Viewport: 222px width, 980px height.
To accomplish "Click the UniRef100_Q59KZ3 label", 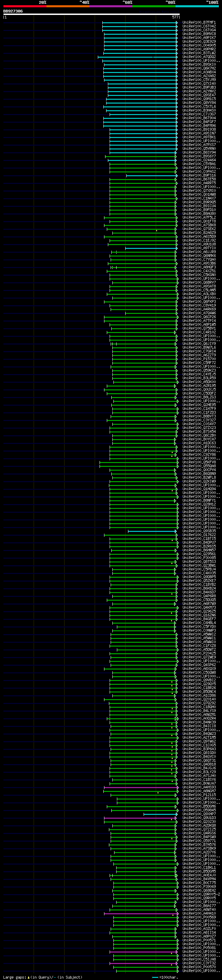I will (199, 371).
